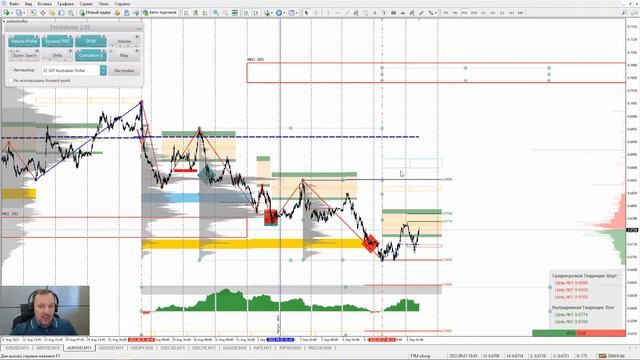640x360 pixels.
Task: Select the D1 timeframe button
Action: (x=502, y=13)
